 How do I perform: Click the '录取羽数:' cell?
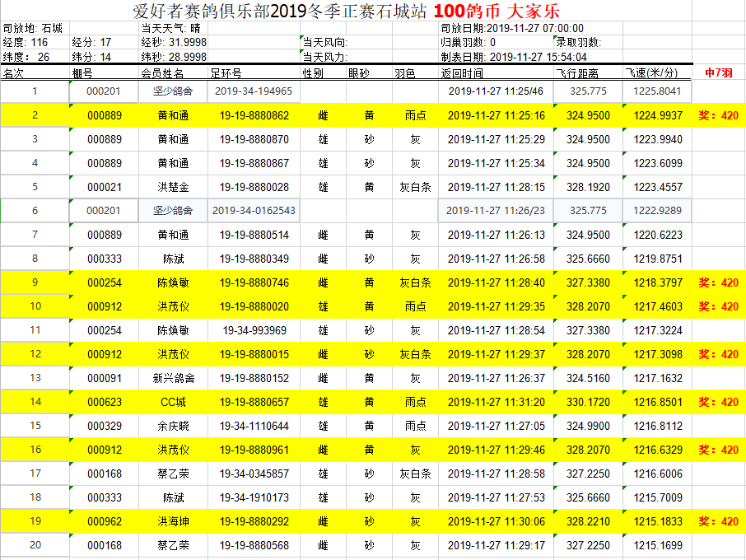pos(579,42)
